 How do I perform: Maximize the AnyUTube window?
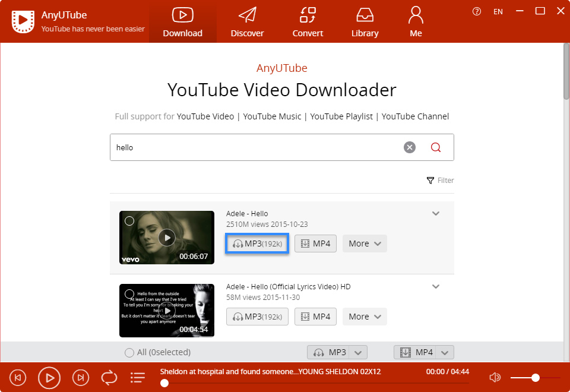pos(540,11)
